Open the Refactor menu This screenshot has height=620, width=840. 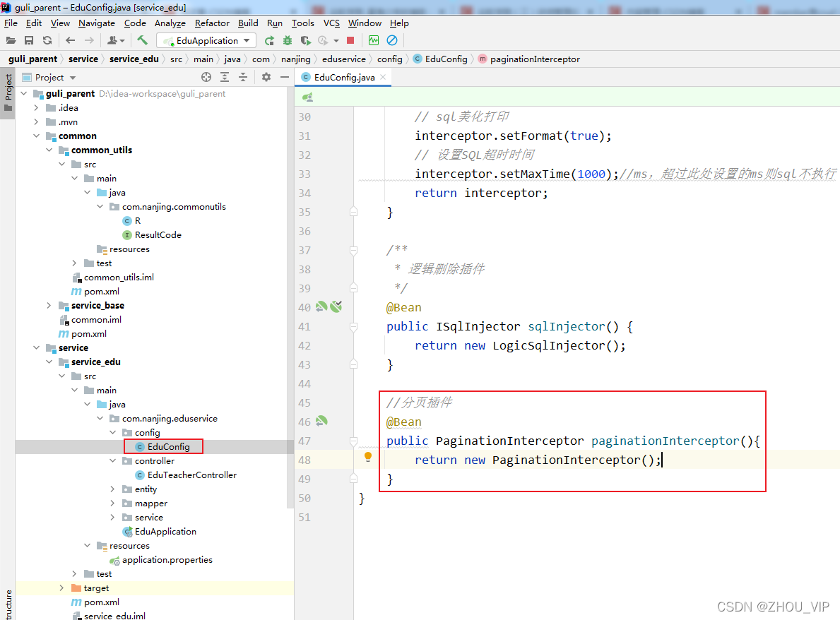pyautogui.click(x=212, y=23)
